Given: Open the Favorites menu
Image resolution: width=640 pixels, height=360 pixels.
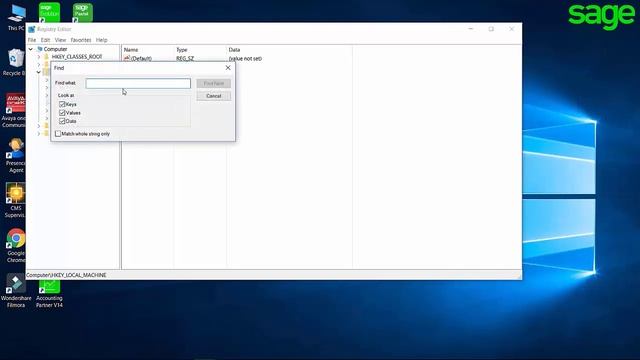Looking at the screenshot, I should click(x=81, y=40).
